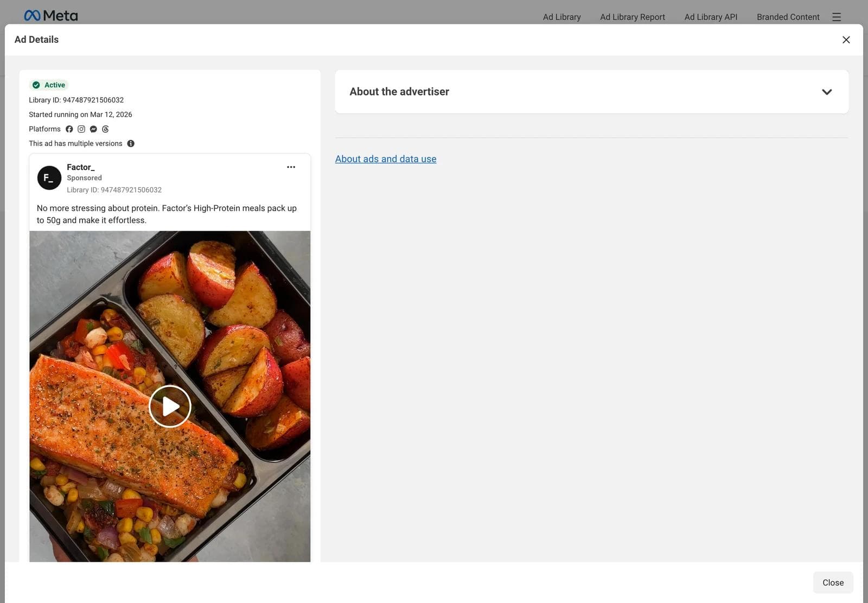Close Ad Details with X icon
868x603 pixels.
(846, 40)
